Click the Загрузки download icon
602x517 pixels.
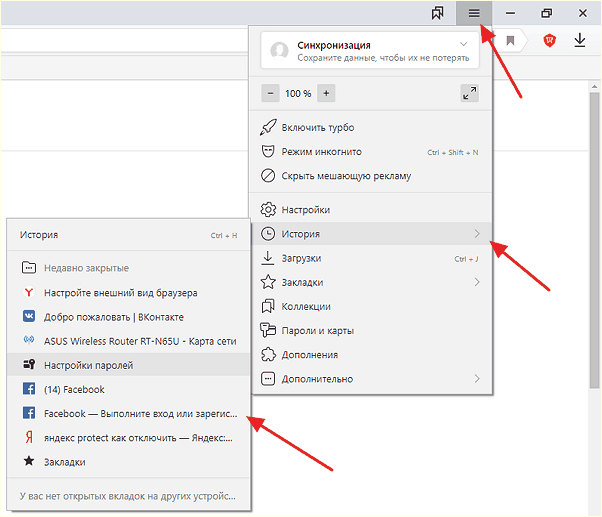(268, 258)
